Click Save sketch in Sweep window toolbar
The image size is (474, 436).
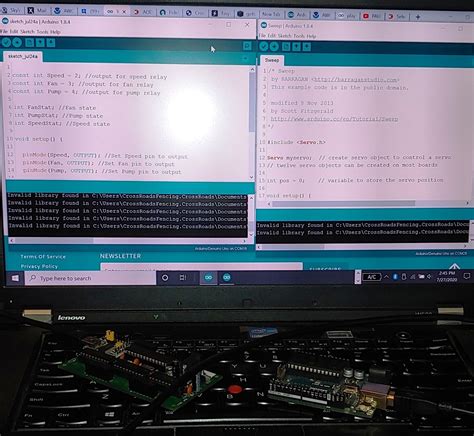pyautogui.click(x=307, y=46)
